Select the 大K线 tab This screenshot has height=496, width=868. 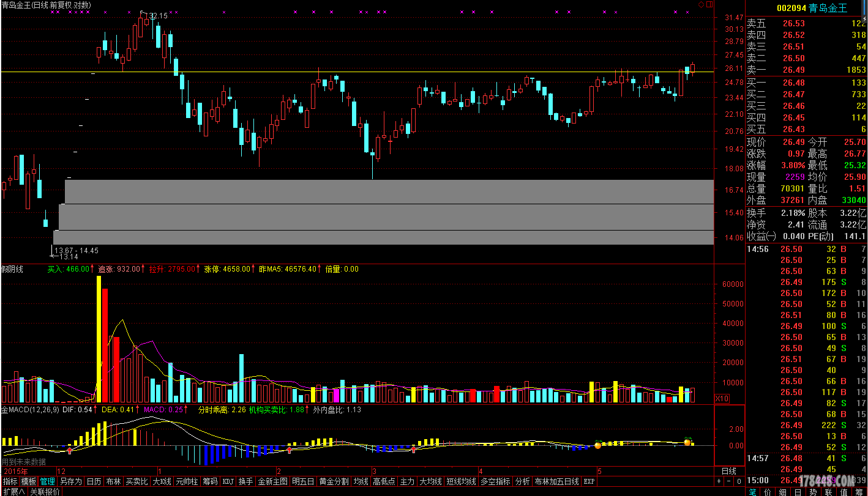[x=162, y=481]
